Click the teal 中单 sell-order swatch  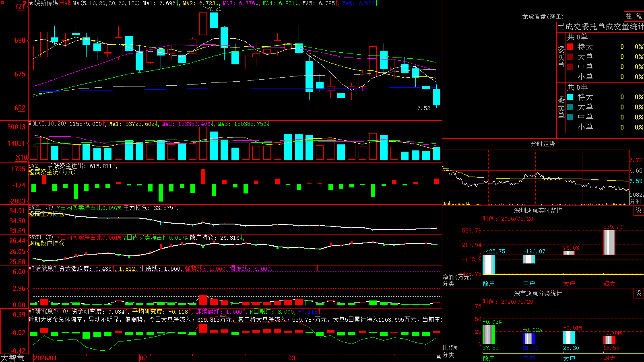click(x=570, y=117)
